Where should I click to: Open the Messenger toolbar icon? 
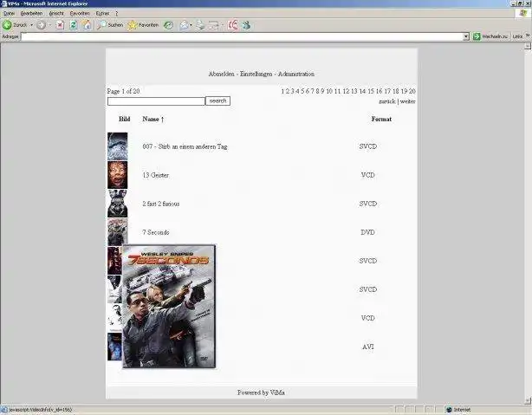coord(246,25)
